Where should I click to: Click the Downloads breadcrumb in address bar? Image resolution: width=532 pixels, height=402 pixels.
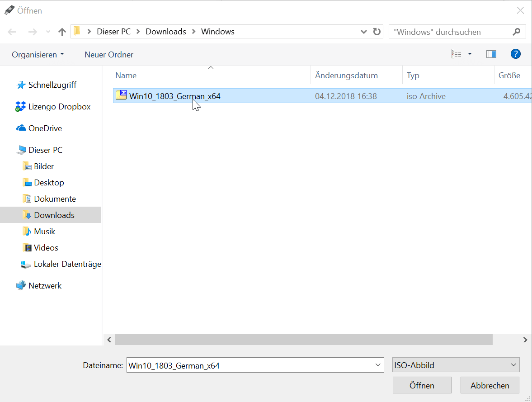click(166, 32)
